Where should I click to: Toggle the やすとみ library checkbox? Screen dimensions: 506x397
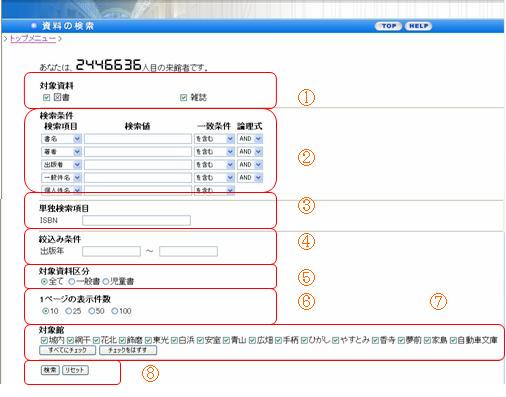point(336,340)
